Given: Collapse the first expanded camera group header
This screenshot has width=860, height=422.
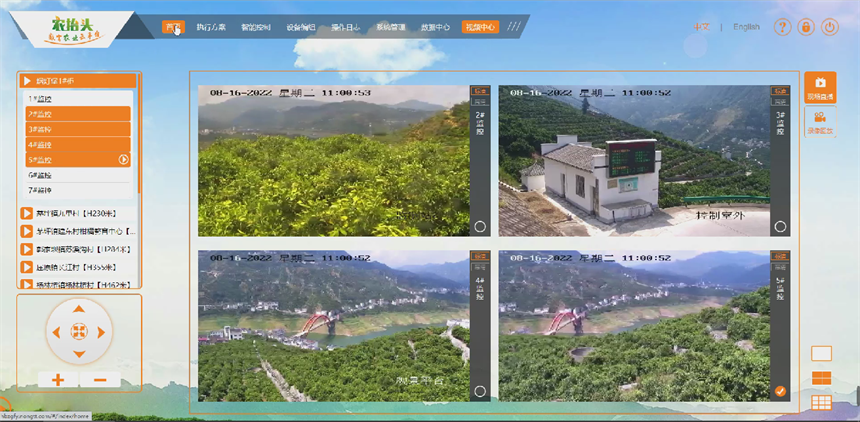Looking at the screenshot, I should 78,80.
